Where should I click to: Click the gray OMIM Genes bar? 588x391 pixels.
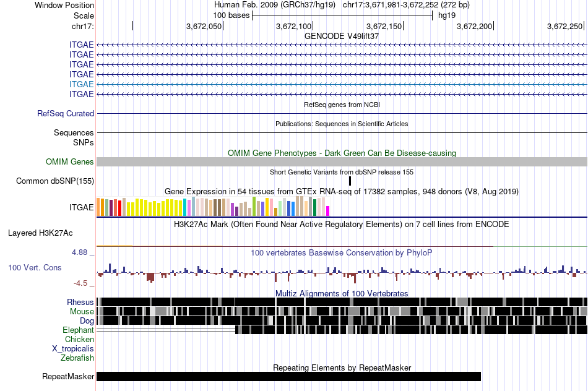(x=342, y=161)
